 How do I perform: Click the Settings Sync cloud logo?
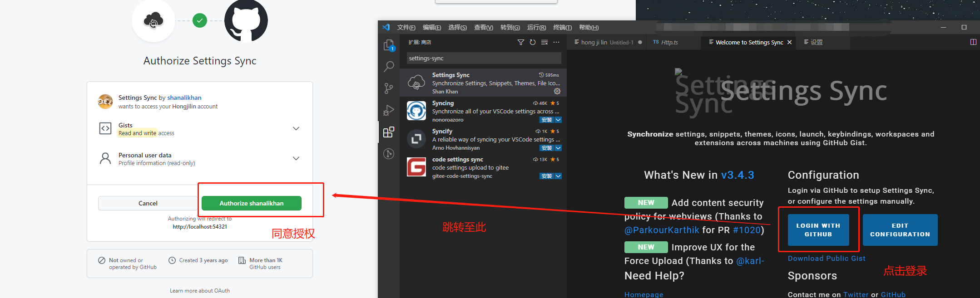coord(153,21)
